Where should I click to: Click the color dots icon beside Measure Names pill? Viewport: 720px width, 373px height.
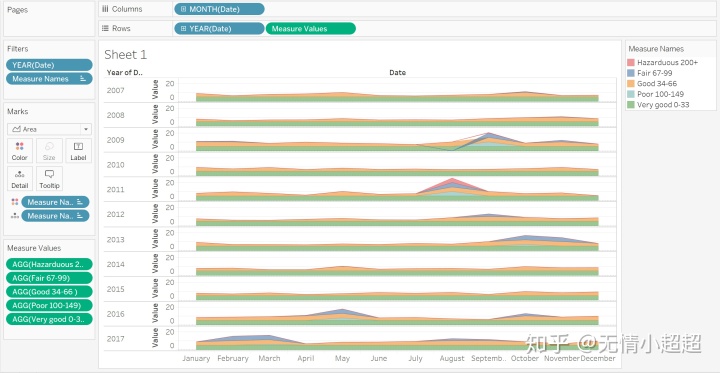click(x=15, y=202)
